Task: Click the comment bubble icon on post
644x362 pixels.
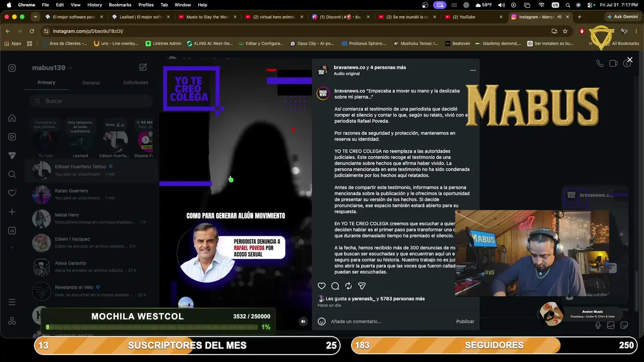Action: [x=335, y=286]
